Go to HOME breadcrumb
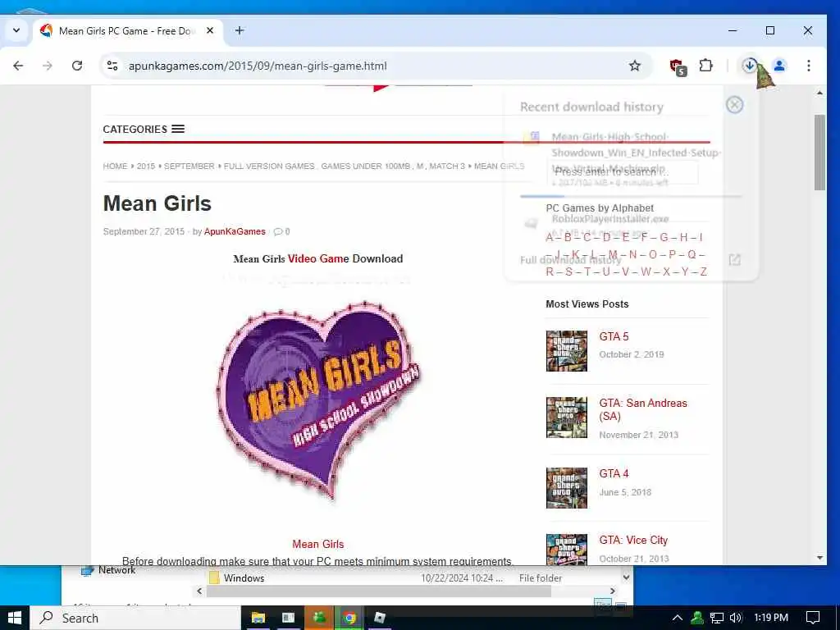The width and height of the screenshot is (840, 630). [x=115, y=166]
